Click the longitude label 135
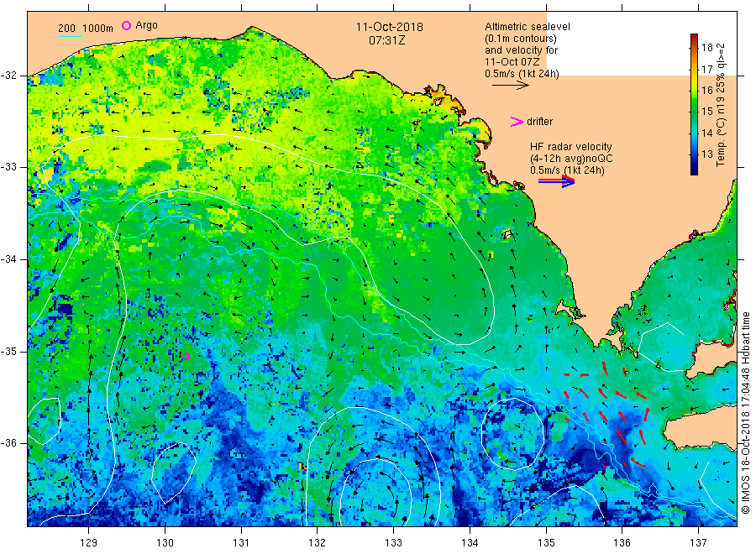 [546, 543]
